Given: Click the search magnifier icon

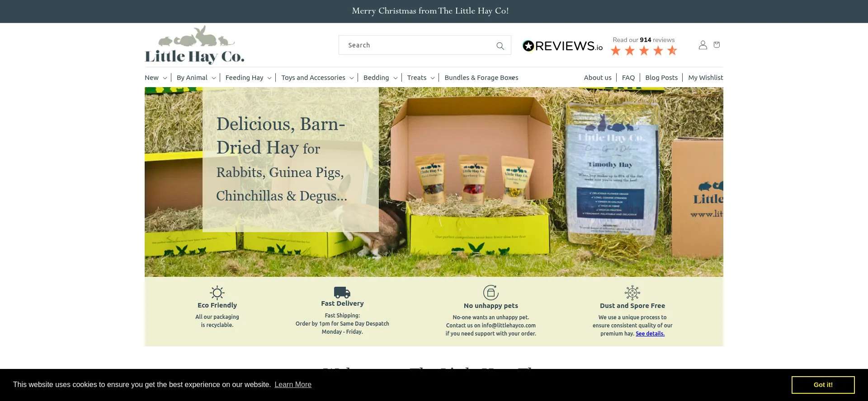Looking at the screenshot, I should click(500, 46).
